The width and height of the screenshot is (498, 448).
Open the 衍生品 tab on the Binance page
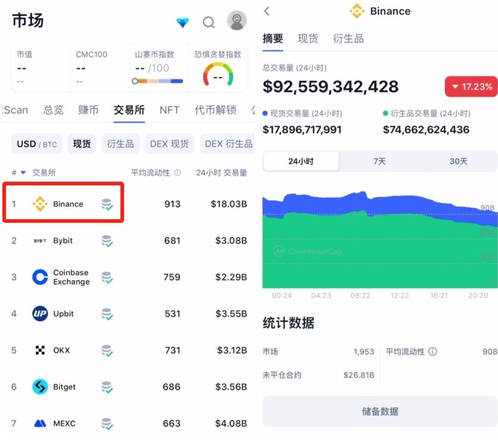pos(348,39)
